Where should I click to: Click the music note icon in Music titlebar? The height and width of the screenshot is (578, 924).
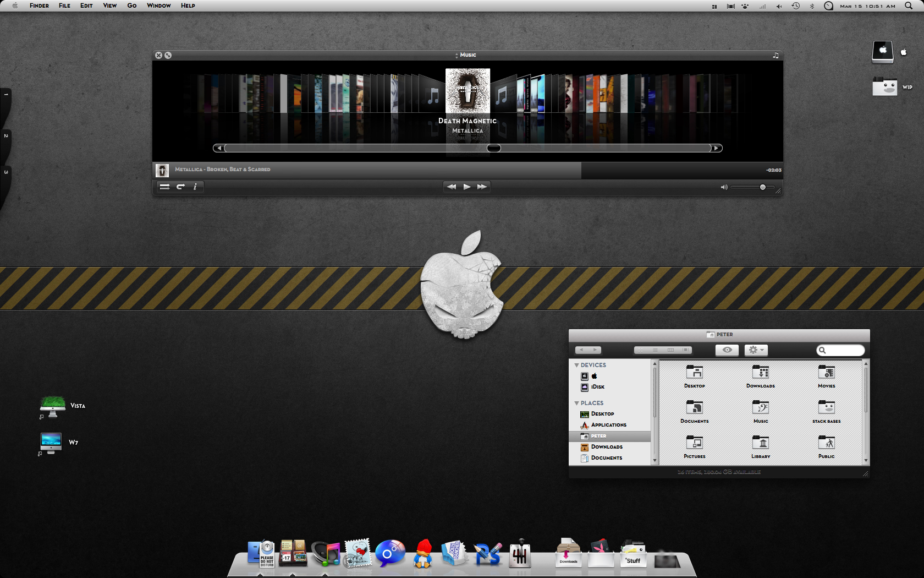(776, 55)
